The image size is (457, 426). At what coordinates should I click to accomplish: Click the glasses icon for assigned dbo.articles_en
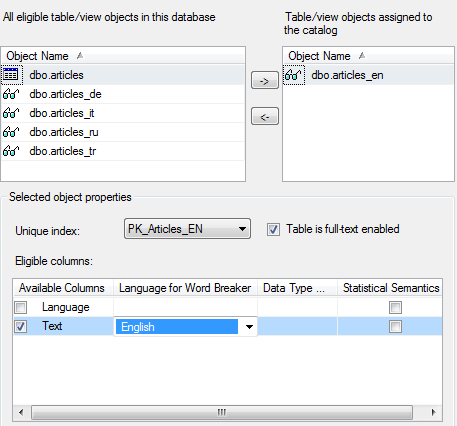293,75
